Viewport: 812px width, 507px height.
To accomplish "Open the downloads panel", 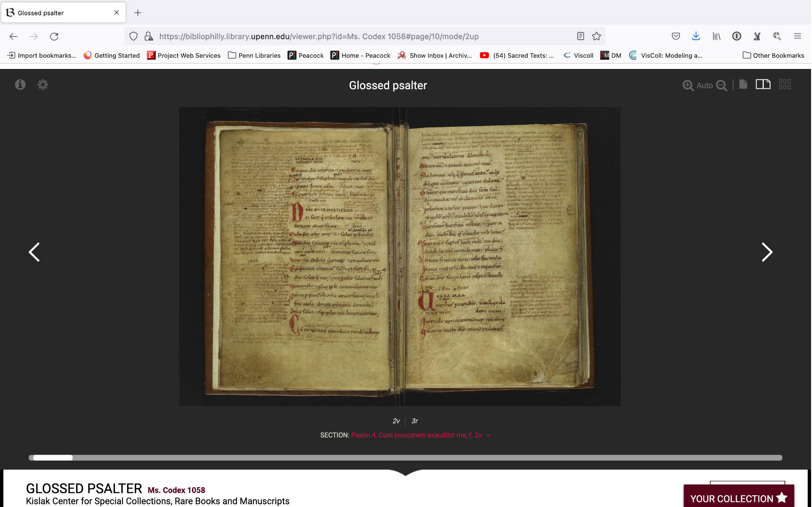I will click(x=696, y=37).
